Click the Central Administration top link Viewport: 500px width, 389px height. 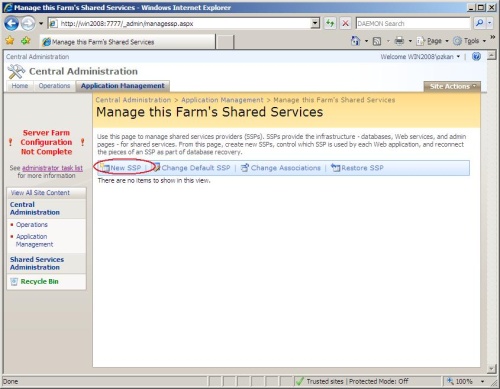pos(37,57)
